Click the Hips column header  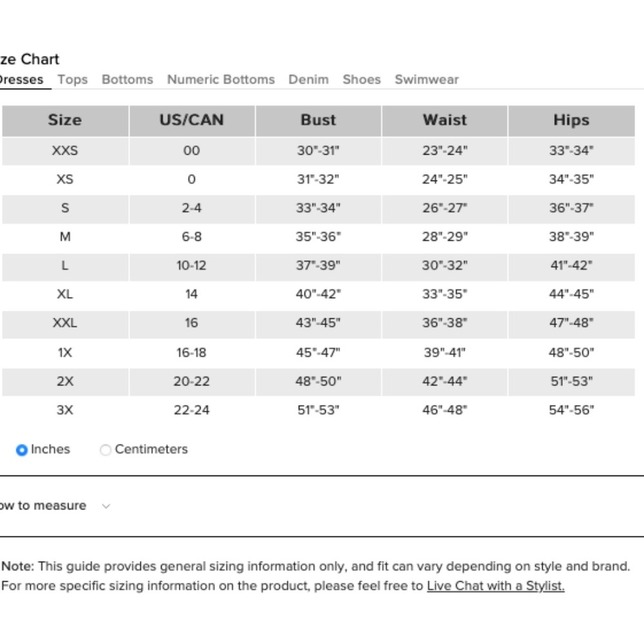click(571, 120)
